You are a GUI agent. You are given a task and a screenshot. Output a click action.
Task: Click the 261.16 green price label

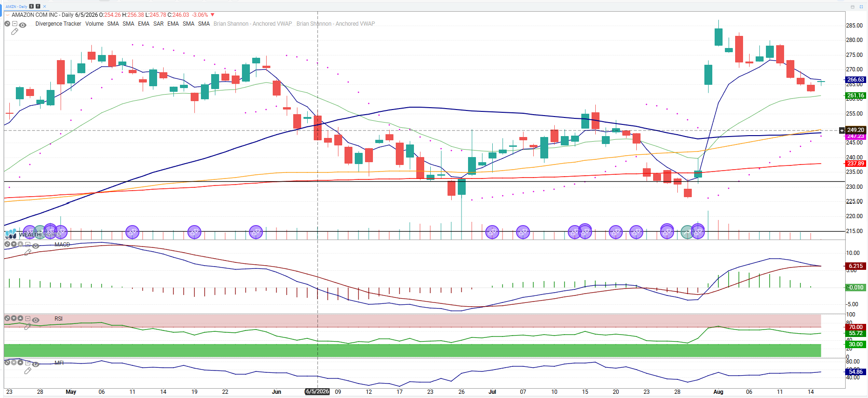pyautogui.click(x=855, y=96)
